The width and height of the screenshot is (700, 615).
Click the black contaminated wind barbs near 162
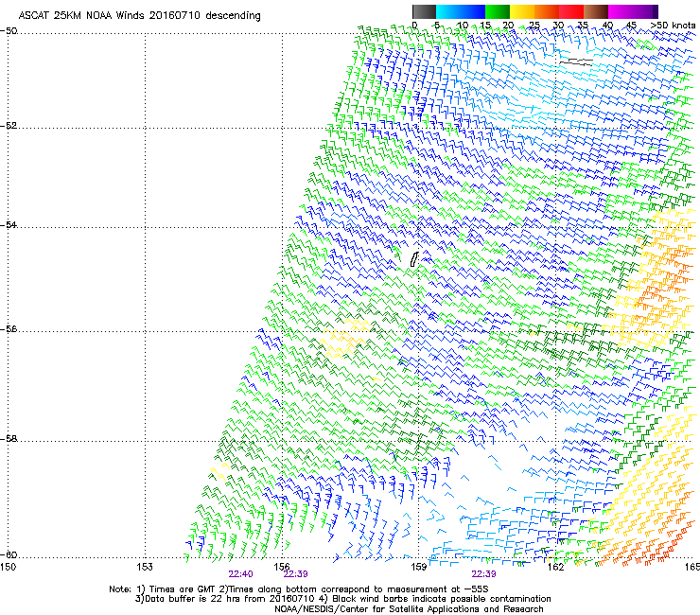(x=576, y=62)
